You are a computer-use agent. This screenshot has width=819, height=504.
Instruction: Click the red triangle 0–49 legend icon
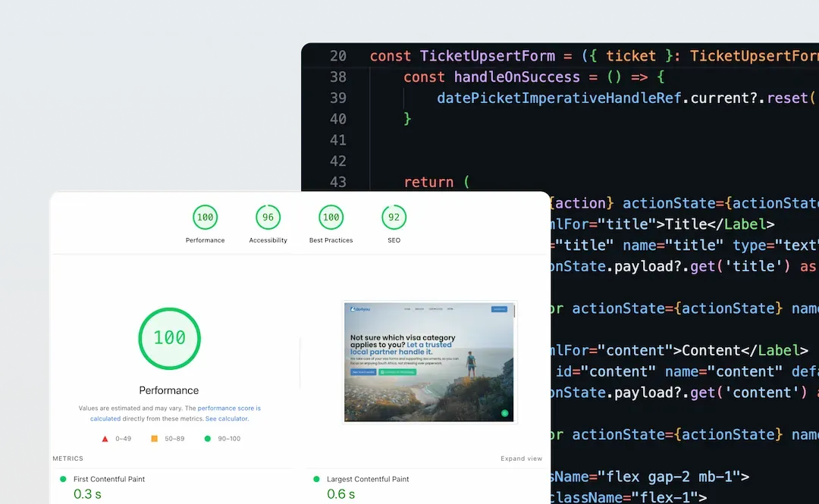pyautogui.click(x=105, y=439)
